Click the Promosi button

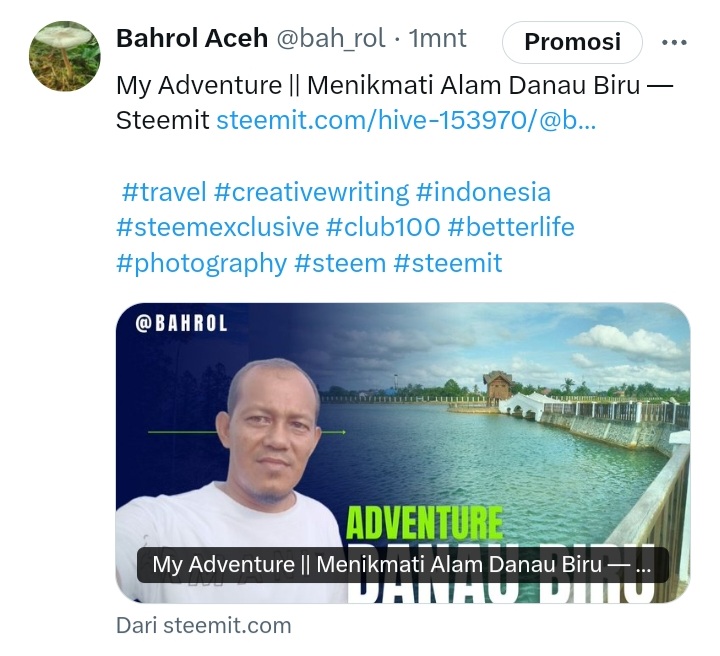point(572,42)
